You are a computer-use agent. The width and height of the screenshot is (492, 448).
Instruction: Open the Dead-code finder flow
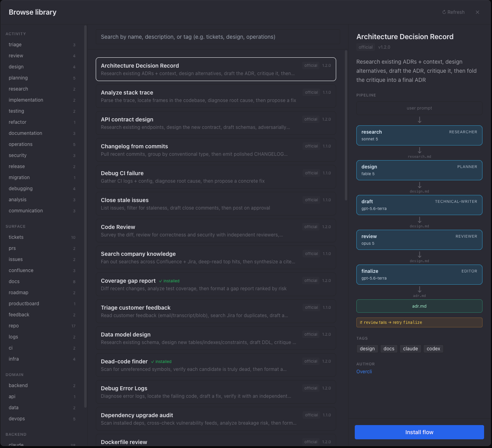[216, 365]
